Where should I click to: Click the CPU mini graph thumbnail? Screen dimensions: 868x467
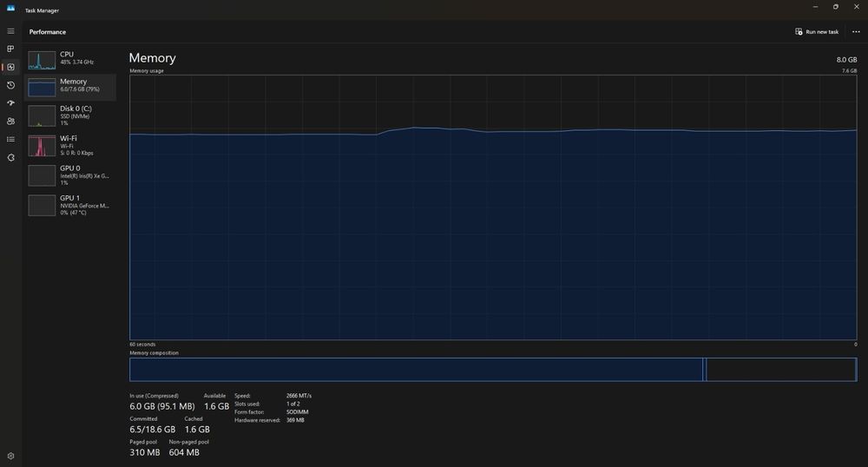(42, 60)
